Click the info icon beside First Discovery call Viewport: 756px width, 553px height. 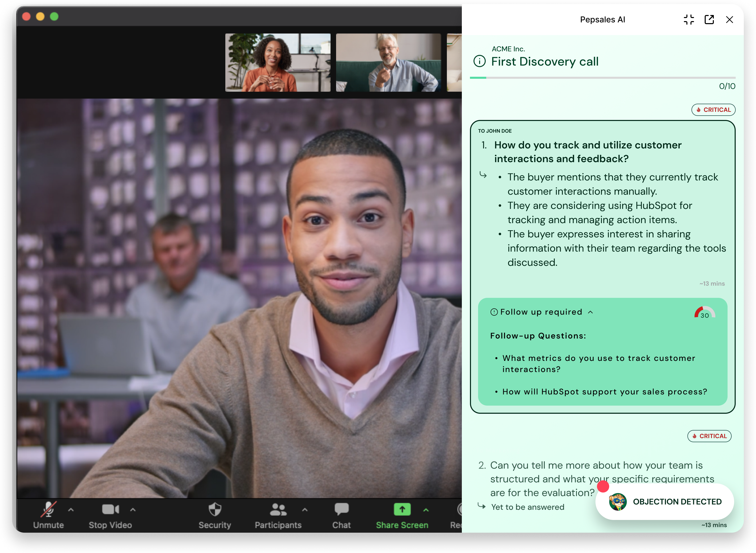pyautogui.click(x=479, y=61)
